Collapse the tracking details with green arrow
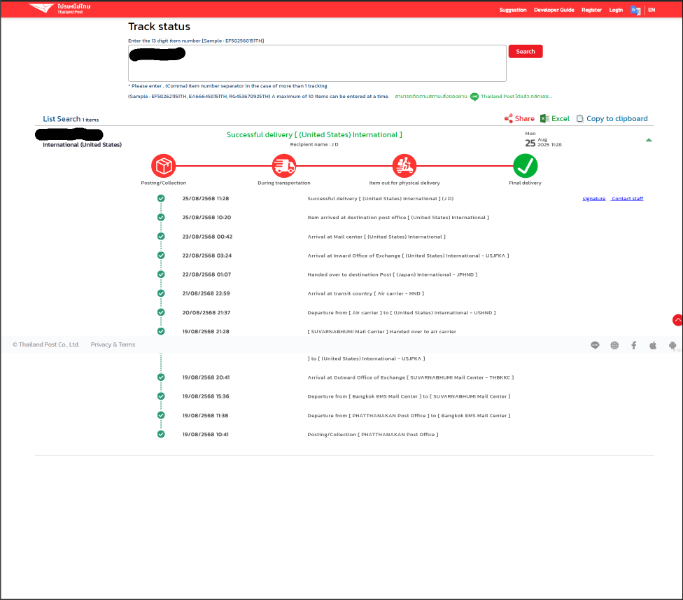683x600 pixels. 649,140
